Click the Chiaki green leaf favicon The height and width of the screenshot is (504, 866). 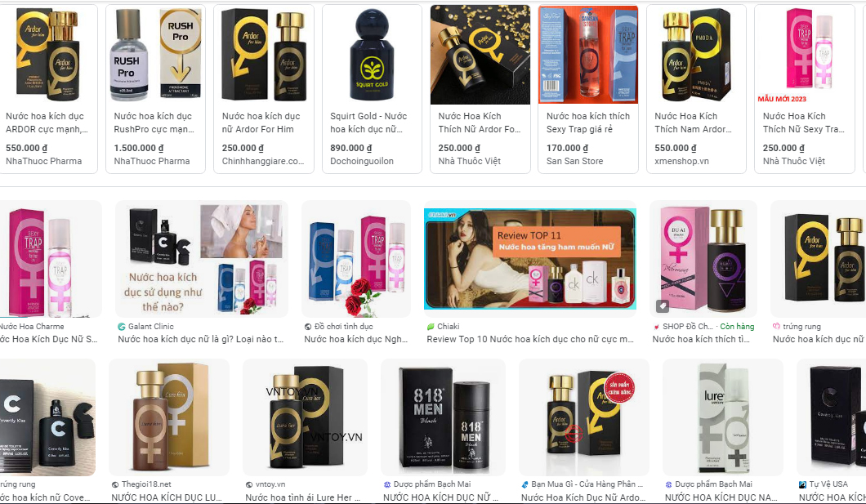(431, 326)
